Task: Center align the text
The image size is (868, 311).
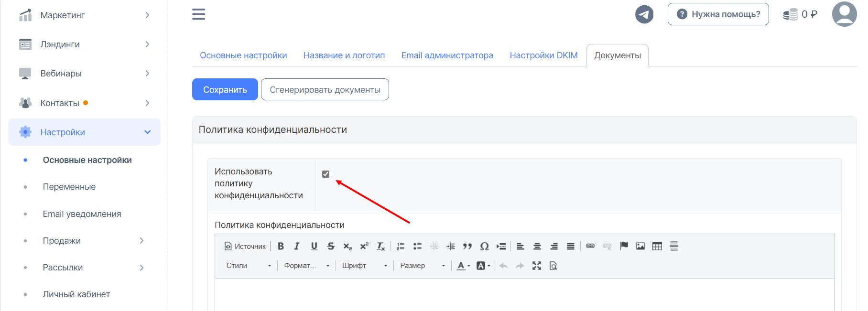Action: point(537,246)
